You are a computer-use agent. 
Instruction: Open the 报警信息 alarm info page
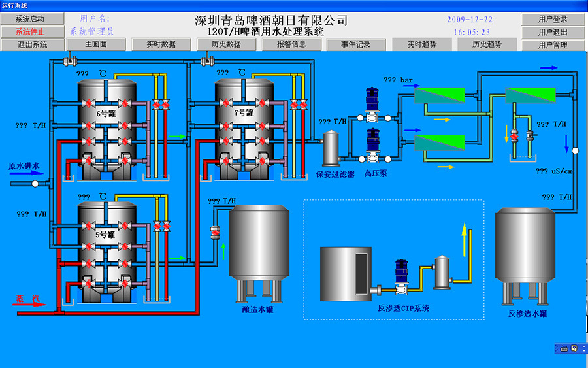tap(291, 44)
